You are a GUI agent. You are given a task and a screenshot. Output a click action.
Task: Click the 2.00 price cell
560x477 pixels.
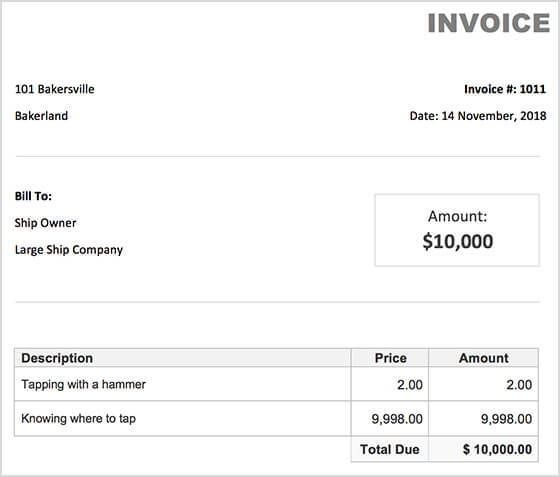[410, 385]
